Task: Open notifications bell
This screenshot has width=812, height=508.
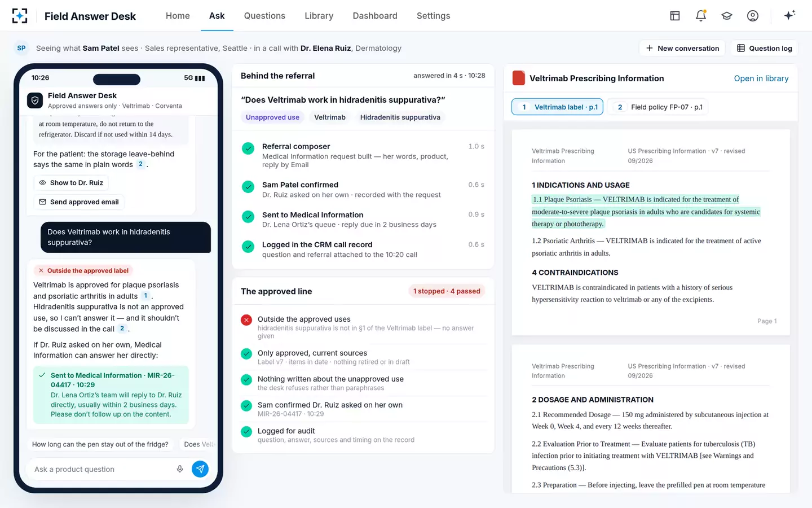Action: coord(701,16)
